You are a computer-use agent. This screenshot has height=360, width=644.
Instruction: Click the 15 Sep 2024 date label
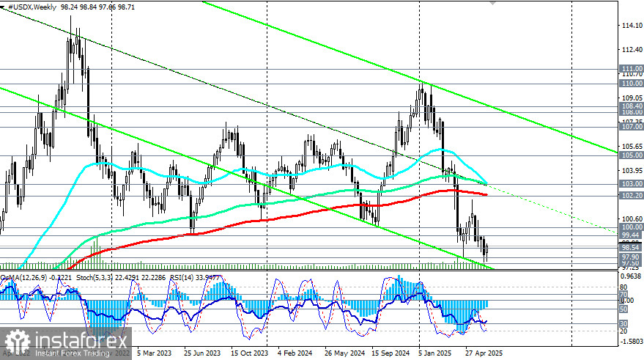click(391, 353)
